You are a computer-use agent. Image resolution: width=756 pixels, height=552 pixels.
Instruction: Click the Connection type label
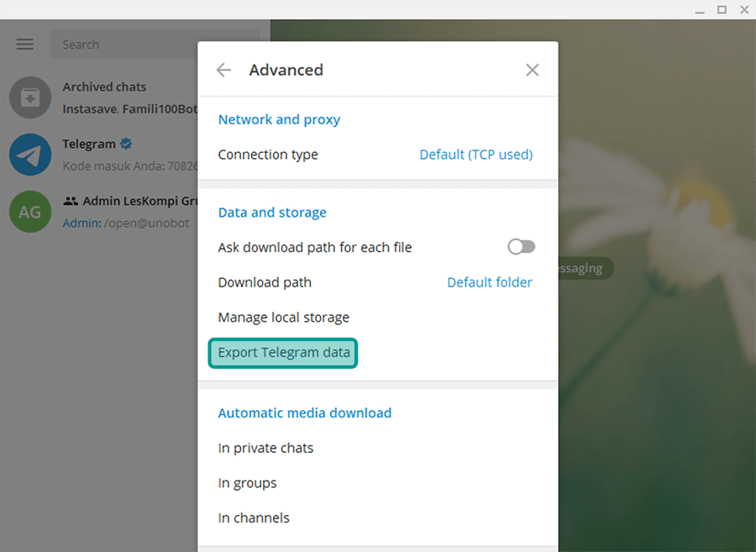268,155
